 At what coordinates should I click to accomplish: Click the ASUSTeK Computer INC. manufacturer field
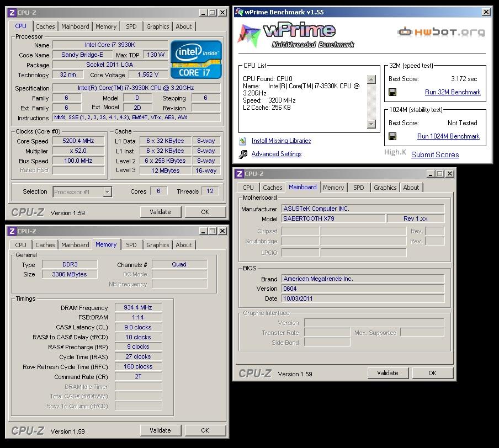coord(363,209)
